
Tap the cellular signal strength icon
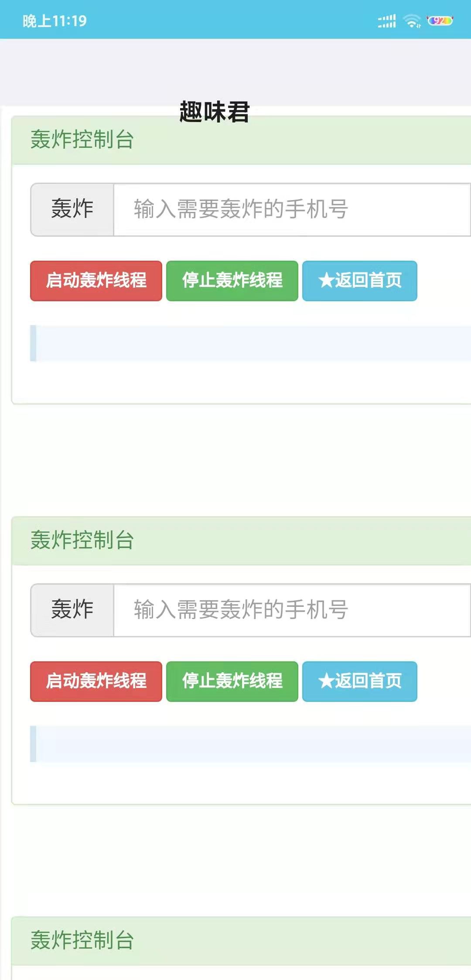[x=387, y=21]
